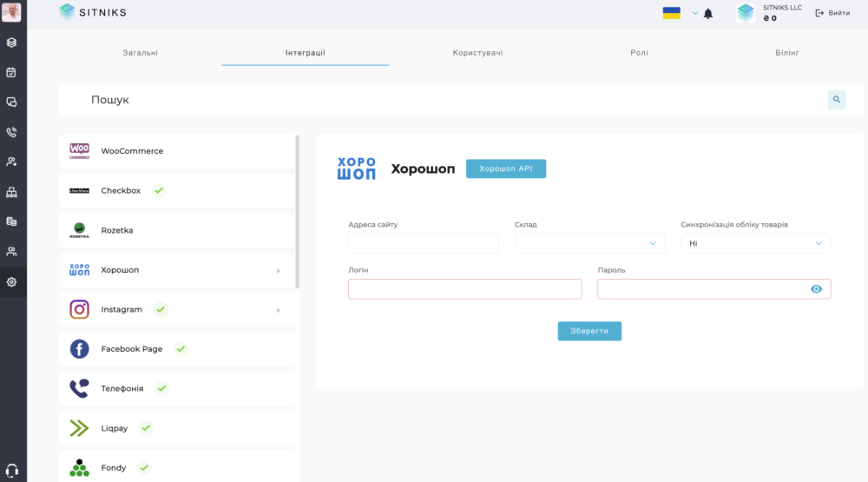The width and height of the screenshot is (868, 482).
Task: Click the Пошук search field
Action: click(443, 100)
